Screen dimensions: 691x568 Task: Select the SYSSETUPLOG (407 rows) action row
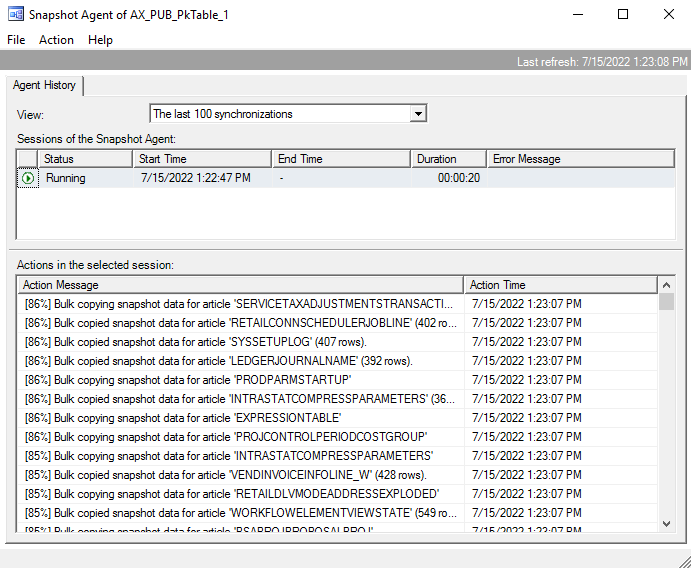(338, 342)
